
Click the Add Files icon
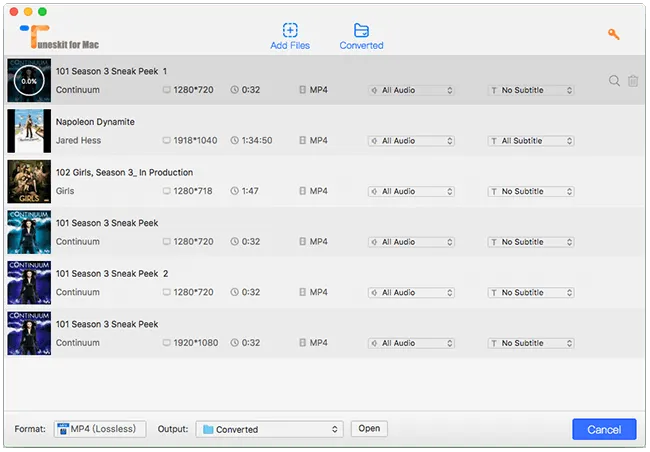coord(290,30)
